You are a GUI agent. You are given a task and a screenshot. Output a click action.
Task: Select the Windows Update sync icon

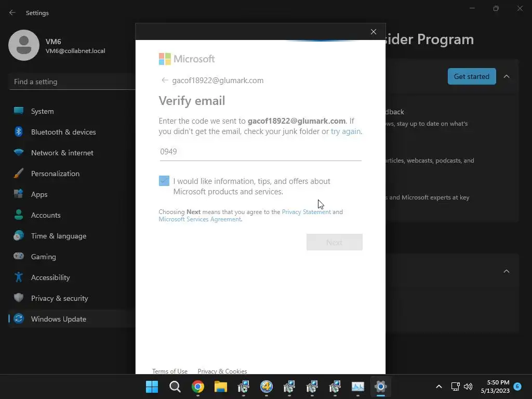(19, 318)
